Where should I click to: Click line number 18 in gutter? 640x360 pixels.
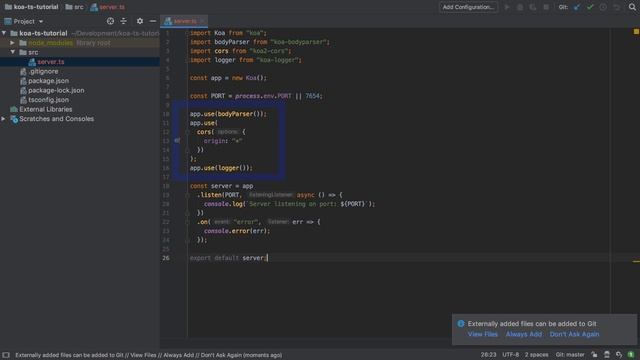pos(166,186)
